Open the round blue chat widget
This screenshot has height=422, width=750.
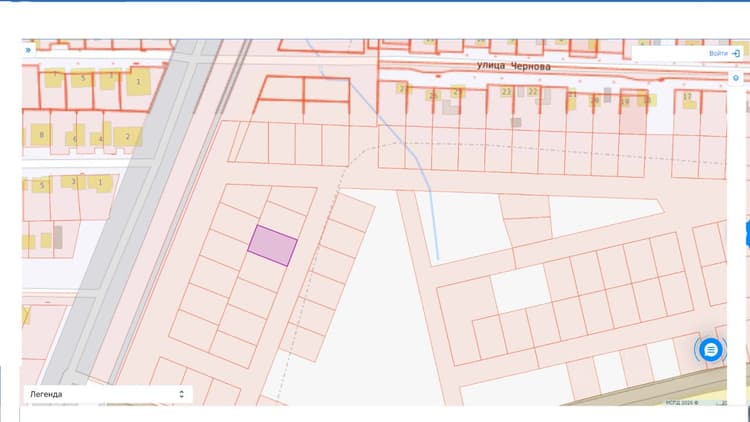pos(711,350)
